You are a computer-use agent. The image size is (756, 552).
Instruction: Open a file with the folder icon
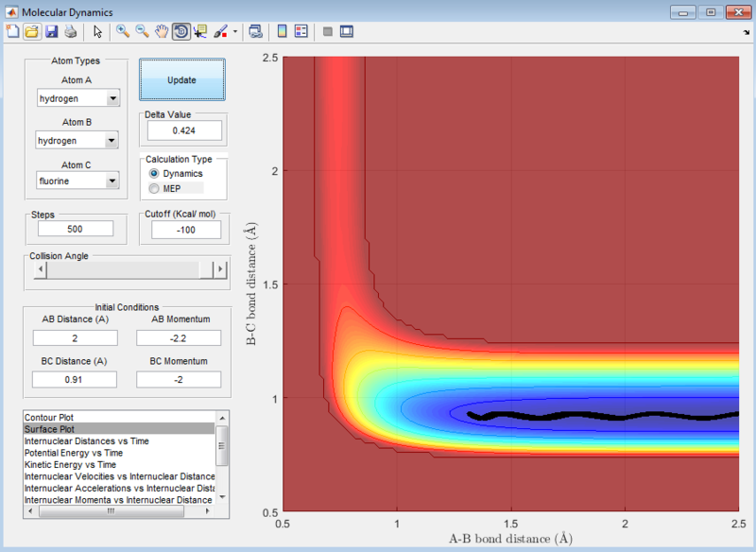pyautogui.click(x=32, y=32)
